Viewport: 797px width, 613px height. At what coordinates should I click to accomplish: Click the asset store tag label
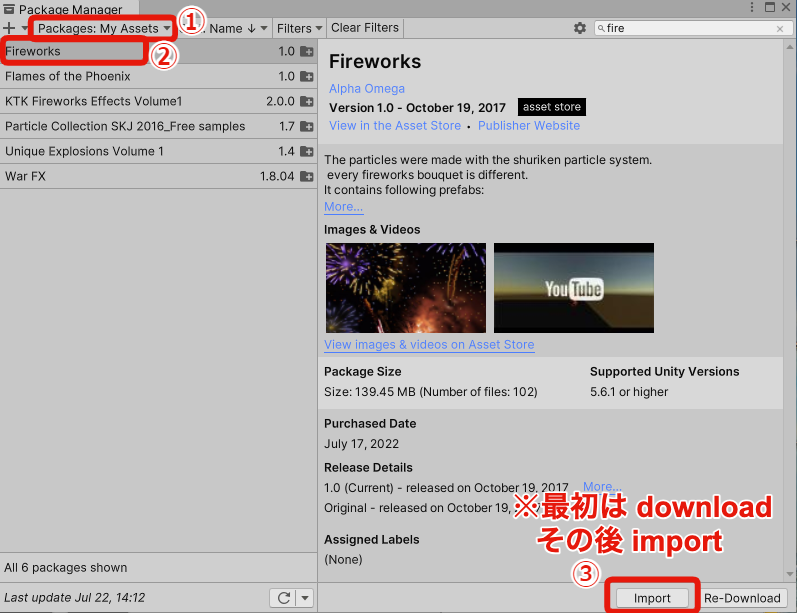[x=552, y=107]
